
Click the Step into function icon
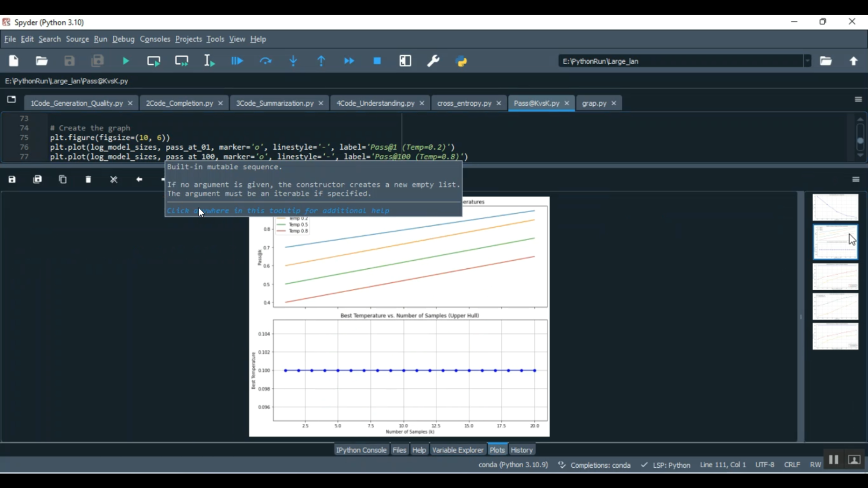tap(293, 61)
